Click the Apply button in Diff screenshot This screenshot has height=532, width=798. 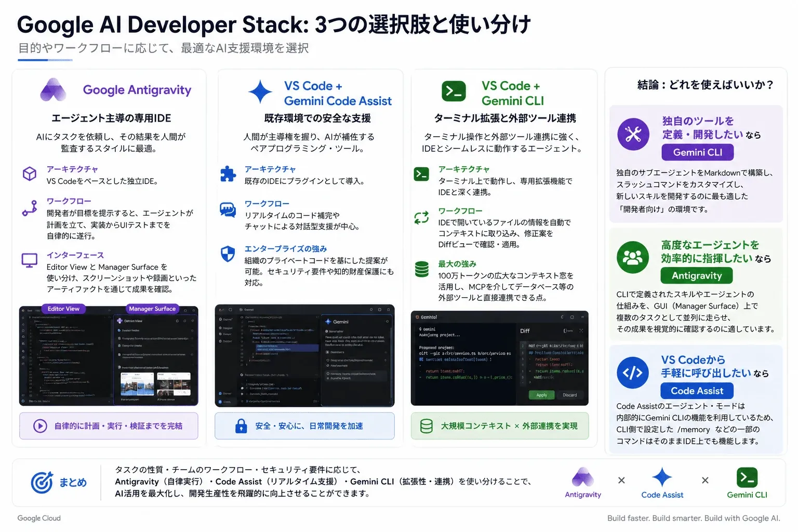coord(541,395)
